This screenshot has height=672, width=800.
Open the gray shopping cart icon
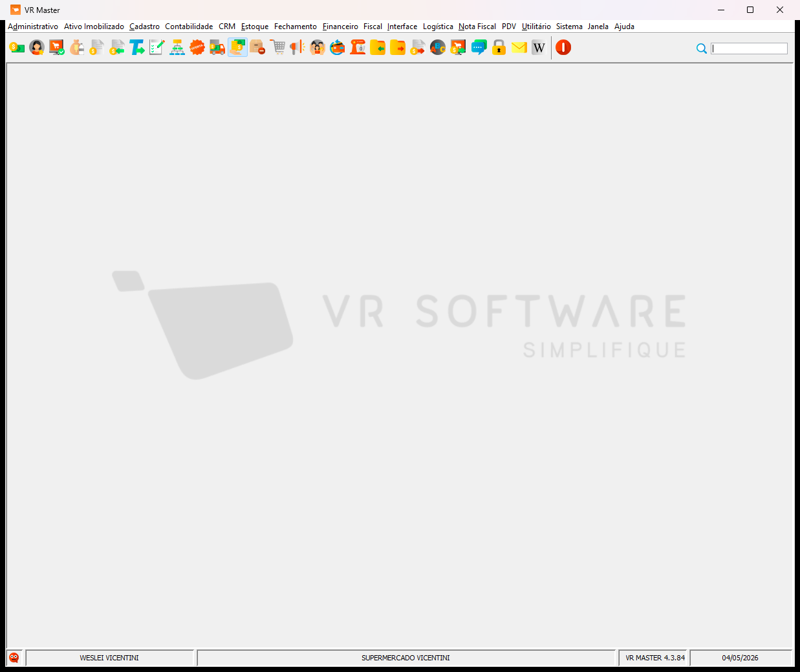tap(277, 47)
